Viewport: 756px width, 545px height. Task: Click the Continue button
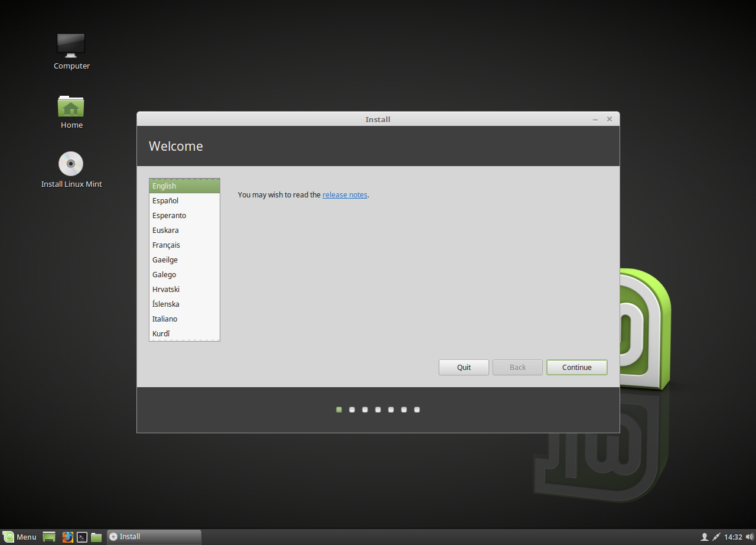point(577,367)
